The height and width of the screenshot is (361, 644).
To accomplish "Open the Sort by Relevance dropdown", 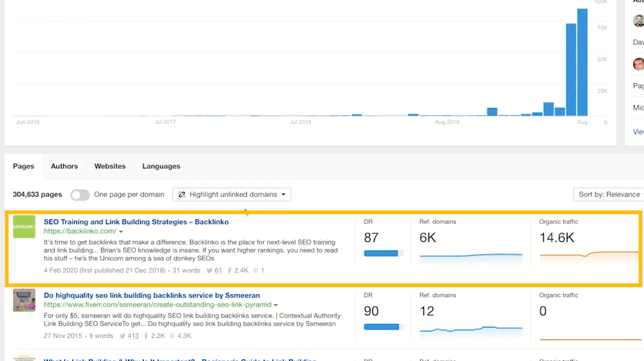I will 609,195.
